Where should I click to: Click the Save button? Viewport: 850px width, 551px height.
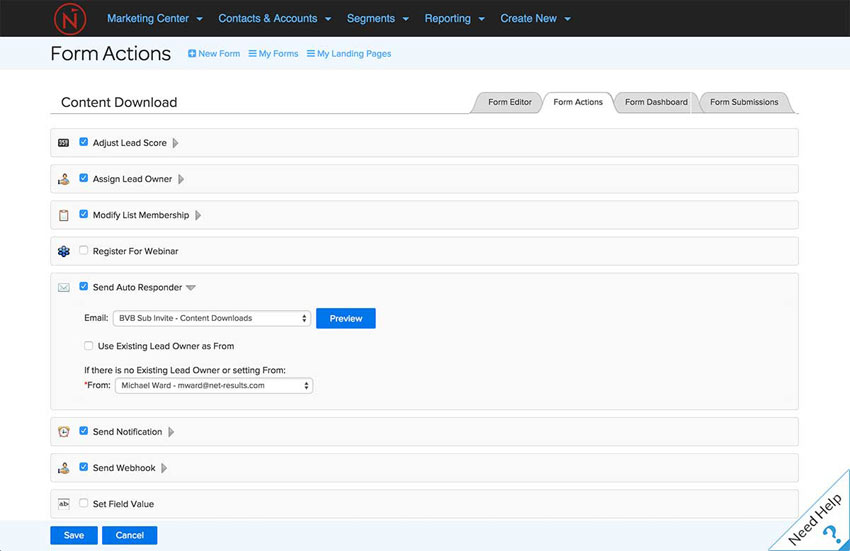[x=74, y=535]
